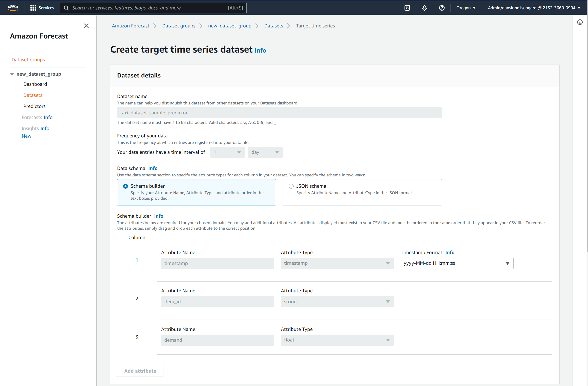Open the Oregon region selector

click(x=466, y=8)
